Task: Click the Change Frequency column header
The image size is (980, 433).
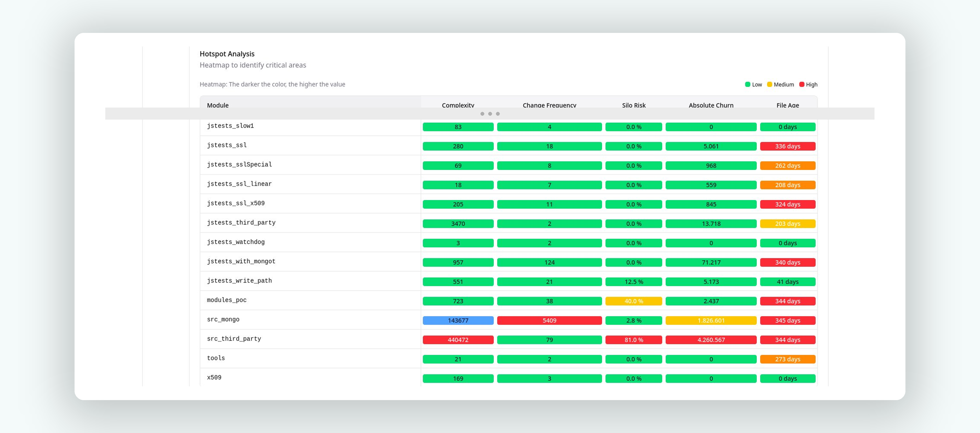Action: pos(549,105)
